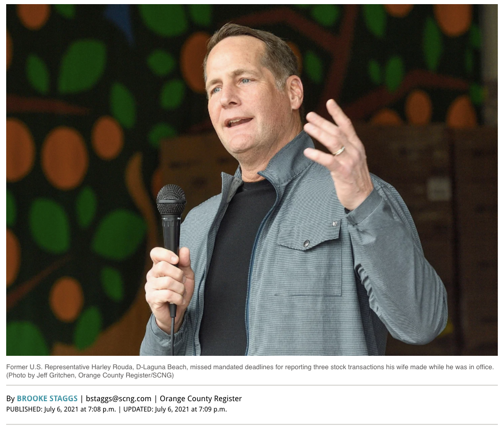Click the snap button on the jacket pocket

point(306,243)
